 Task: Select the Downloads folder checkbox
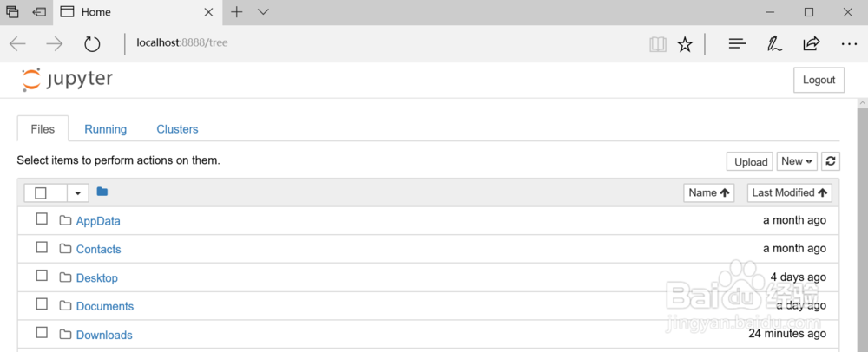pos(42,333)
